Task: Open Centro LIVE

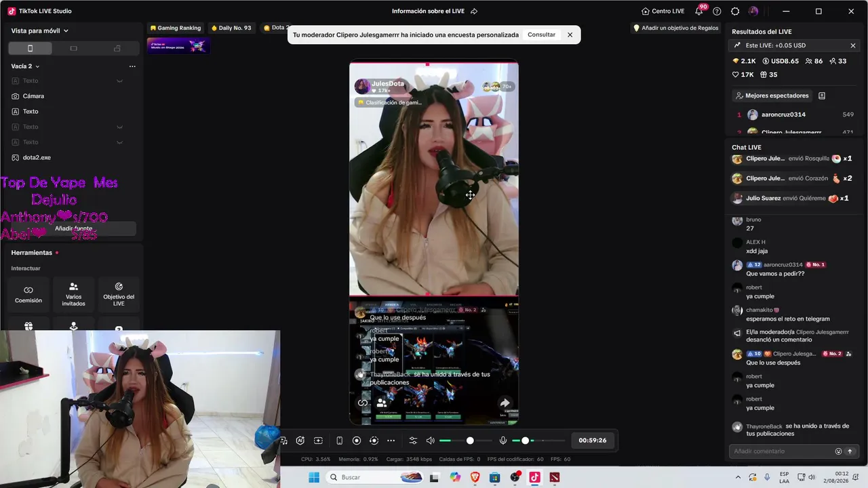Action: pyautogui.click(x=663, y=11)
